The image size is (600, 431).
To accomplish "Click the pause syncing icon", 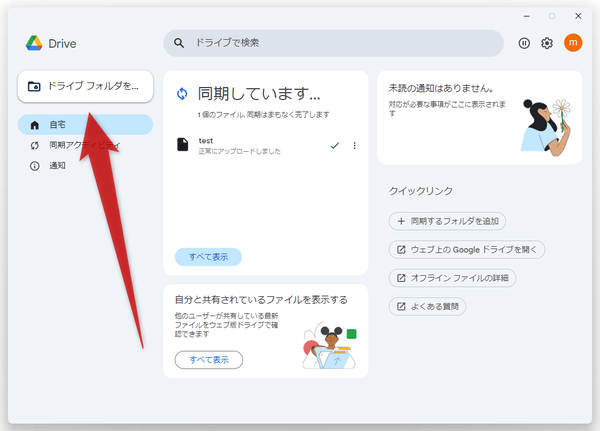I will click(524, 43).
